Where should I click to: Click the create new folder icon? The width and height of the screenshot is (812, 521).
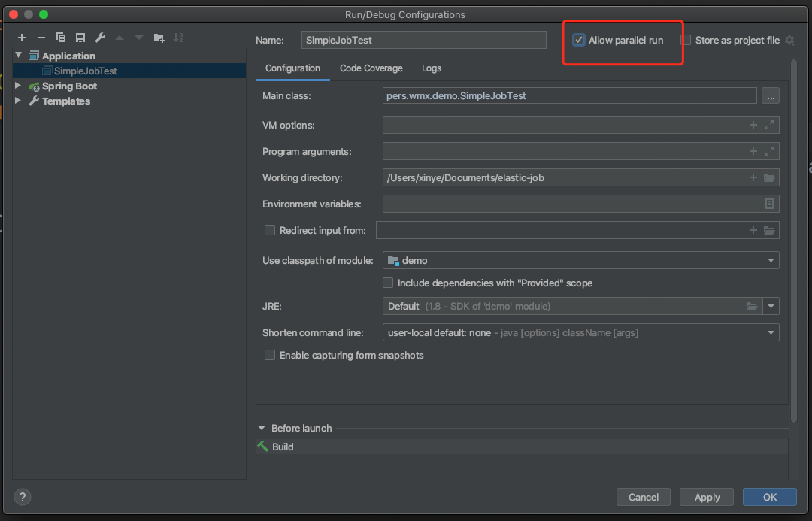(x=159, y=38)
